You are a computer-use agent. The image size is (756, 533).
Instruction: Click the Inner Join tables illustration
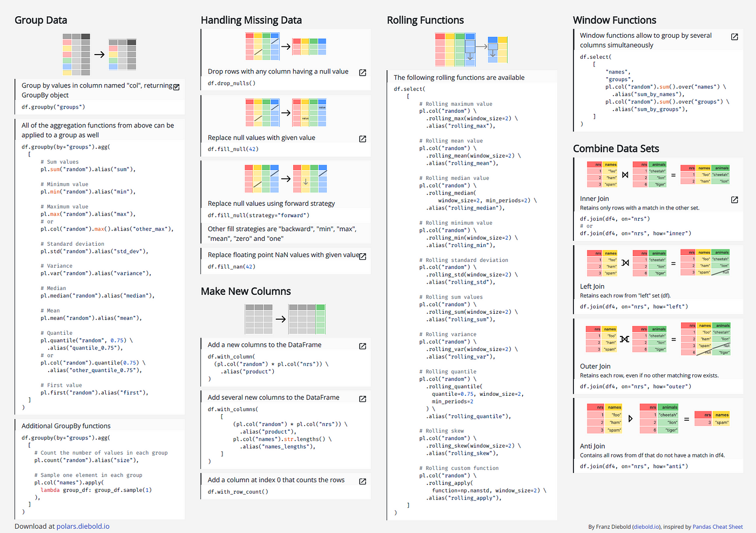coord(658,174)
